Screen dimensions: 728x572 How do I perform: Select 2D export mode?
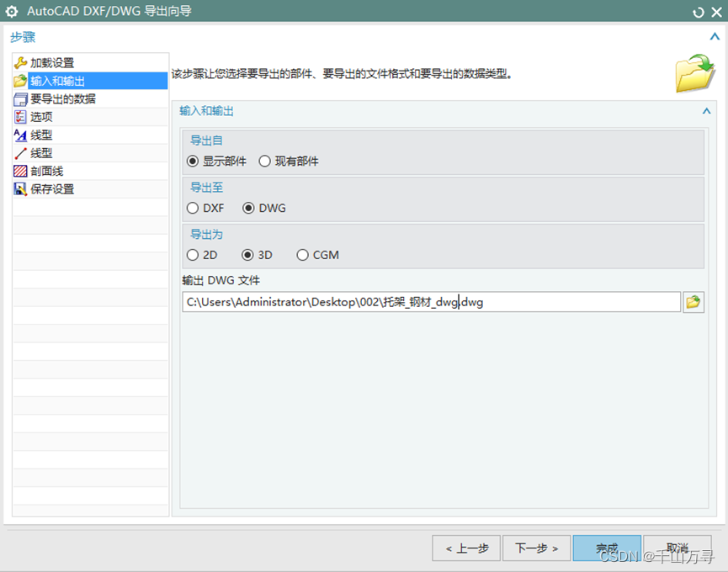click(193, 255)
